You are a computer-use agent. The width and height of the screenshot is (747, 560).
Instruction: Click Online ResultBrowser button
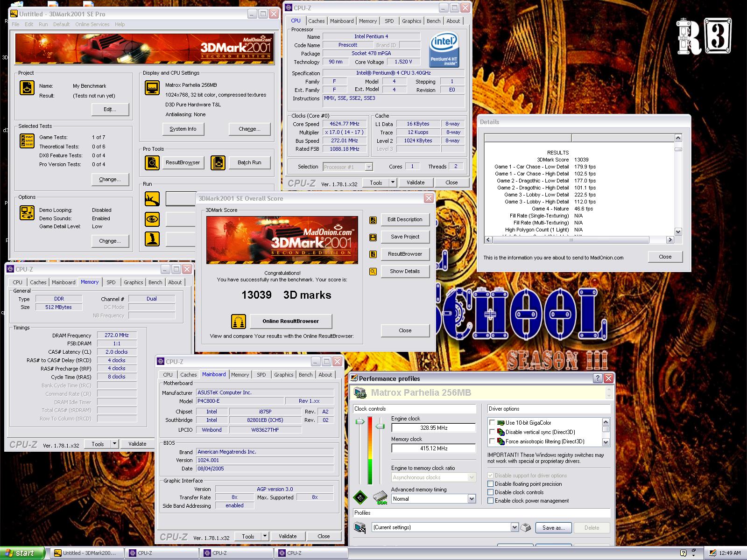pos(291,321)
